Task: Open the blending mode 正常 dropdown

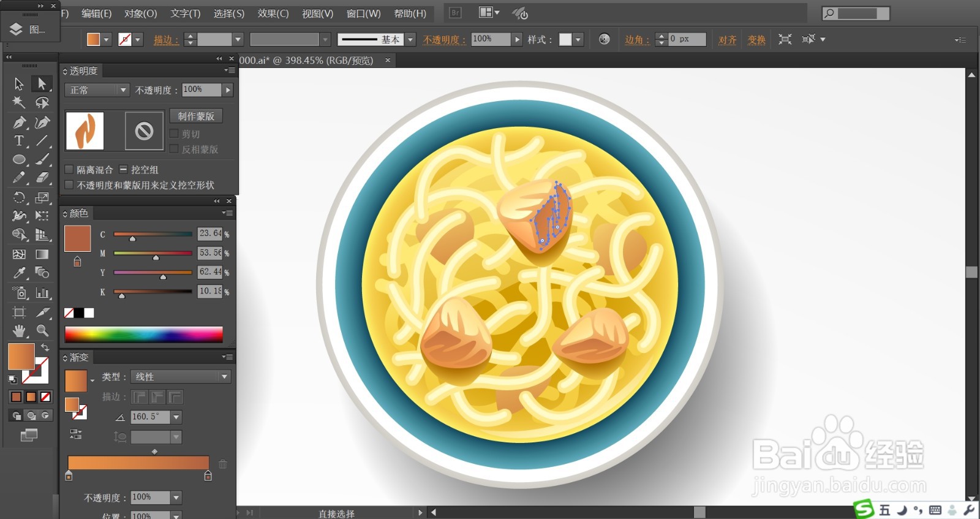Action: 97,90
